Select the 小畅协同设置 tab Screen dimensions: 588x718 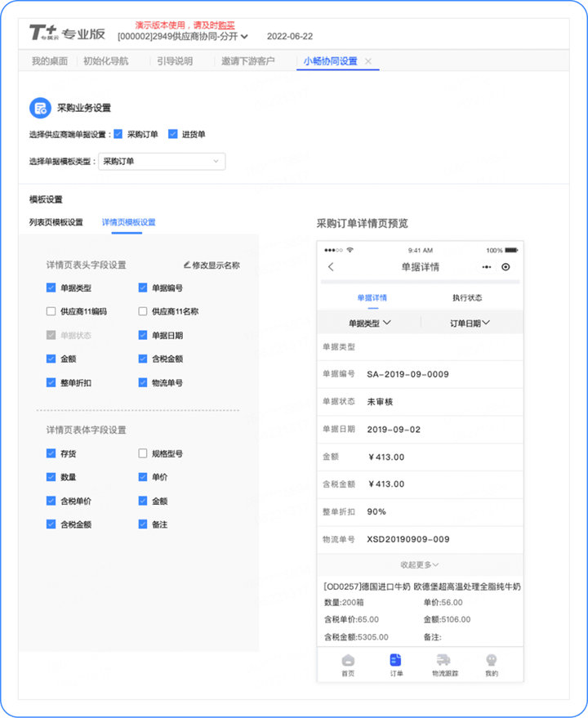[330, 61]
